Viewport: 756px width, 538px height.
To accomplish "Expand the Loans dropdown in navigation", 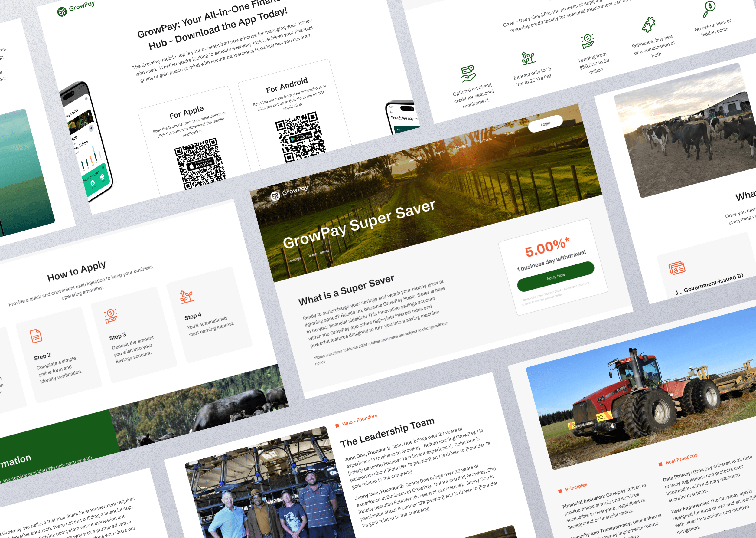I will click(390, 165).
